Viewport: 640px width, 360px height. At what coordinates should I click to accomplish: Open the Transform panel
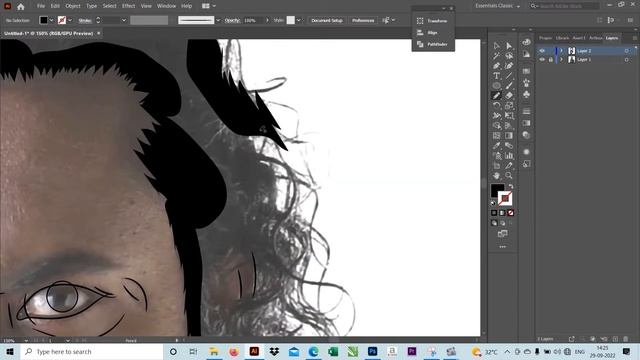click(x=433, y=21)
